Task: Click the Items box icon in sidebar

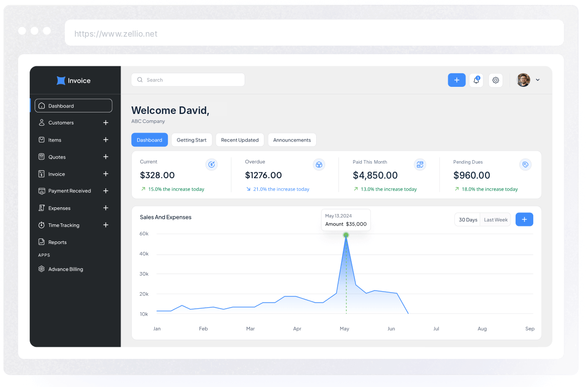Action: coord(42,140)
